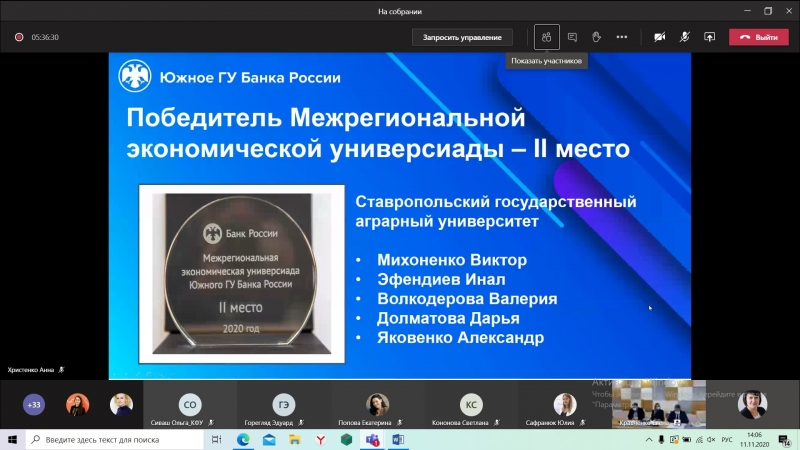Turn the camera on
This screenshot has height=450, width=800.
tap(660, 37)
